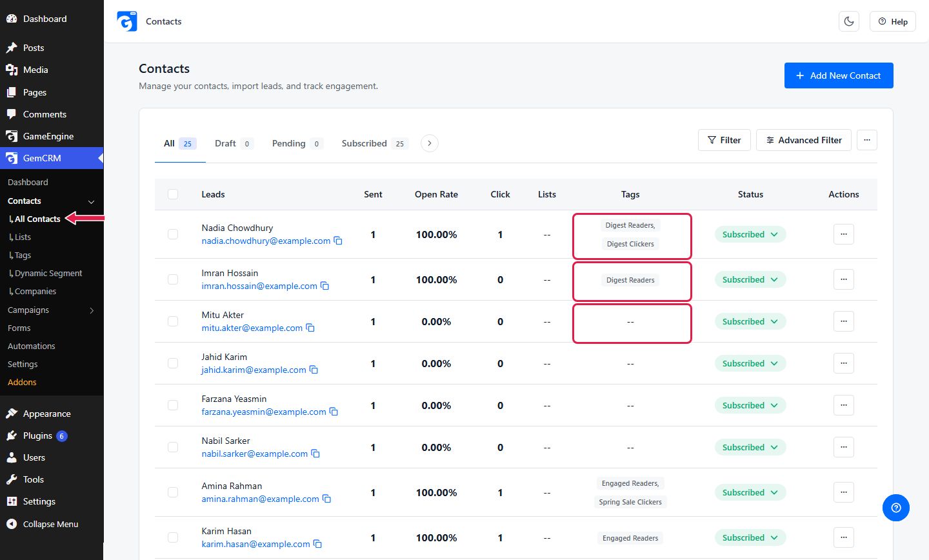Open actions menu for Nadia Chowdhury
929x560 pixels.
844,234
